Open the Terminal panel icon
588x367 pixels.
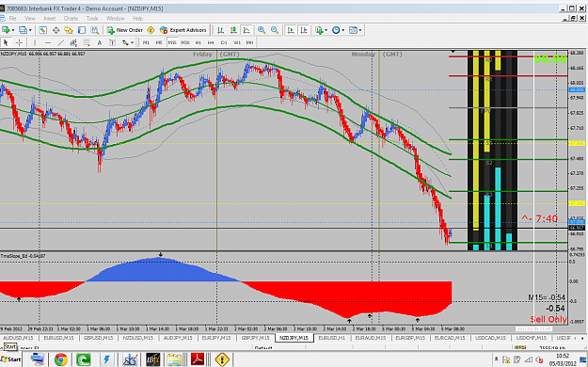(x=82, y=30)
